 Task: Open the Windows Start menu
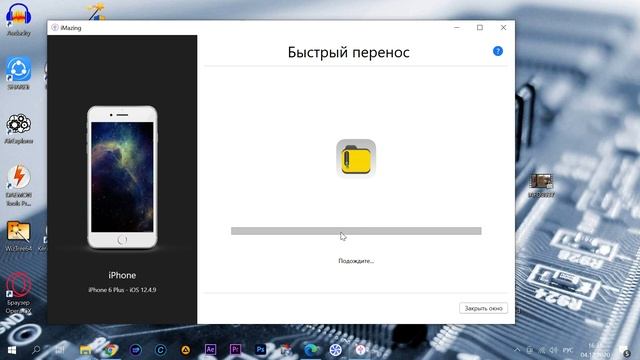pyautogui.click(x=11, y=350)
